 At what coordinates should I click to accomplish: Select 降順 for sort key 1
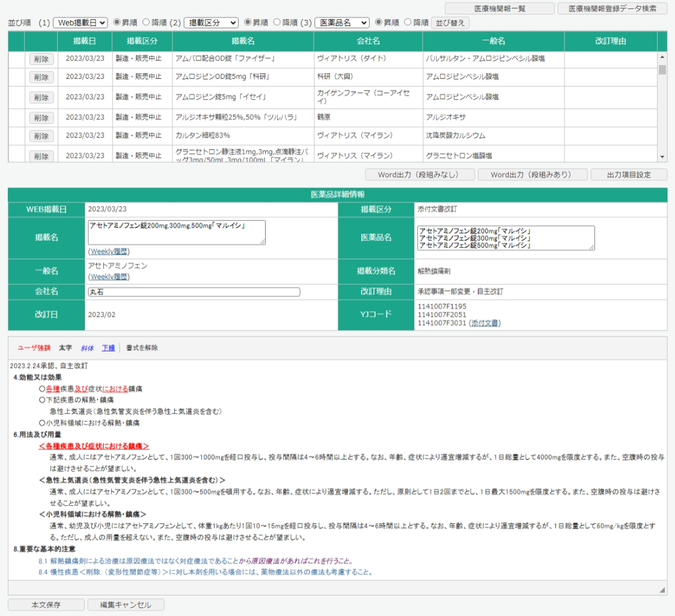146,22
